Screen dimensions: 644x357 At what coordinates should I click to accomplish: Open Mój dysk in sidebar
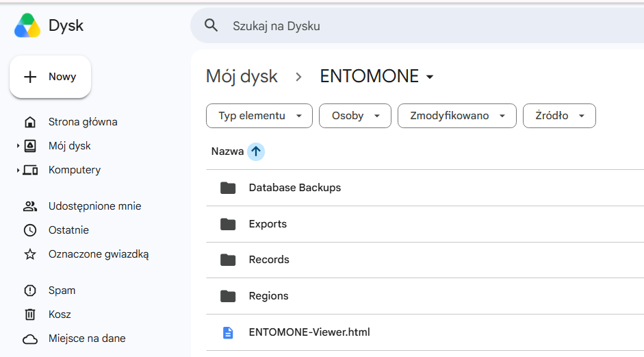(x=69, y=146)
